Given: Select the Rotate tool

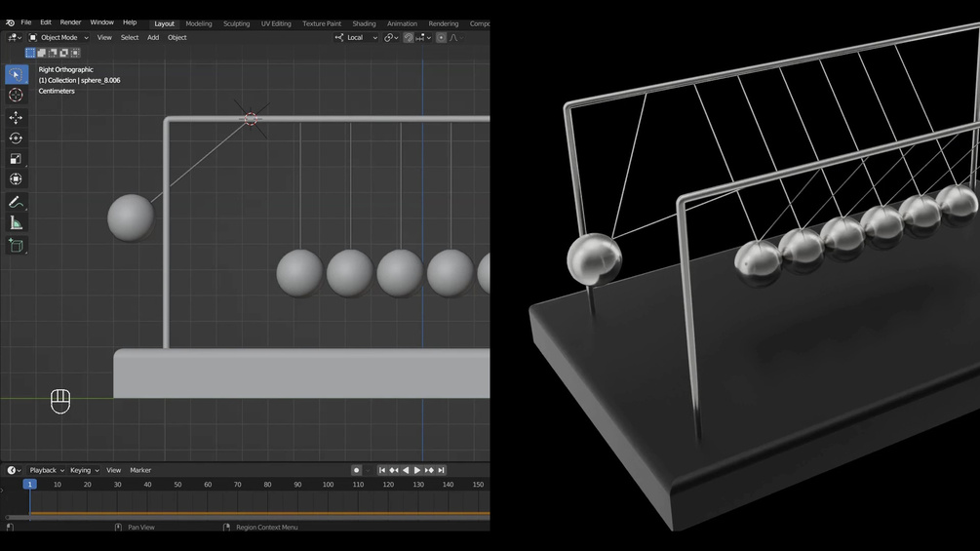Looking at the screenshot, I should click(16, 138).
